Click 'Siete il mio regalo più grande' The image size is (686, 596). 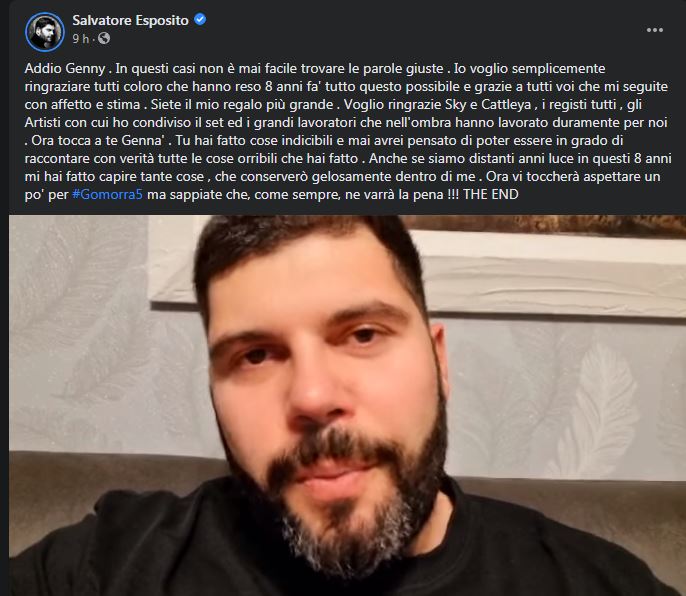pyautogui.click(x=242, y=105)
